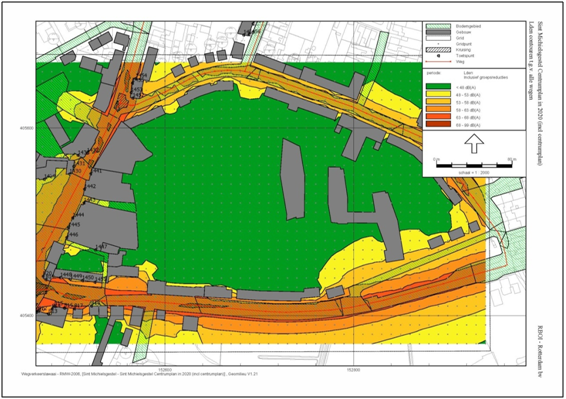Screen dimensions: 566x399
Task: Select the green below 48 dB(A) swatch
Action: pyautogui.click(x=438, y=87)
